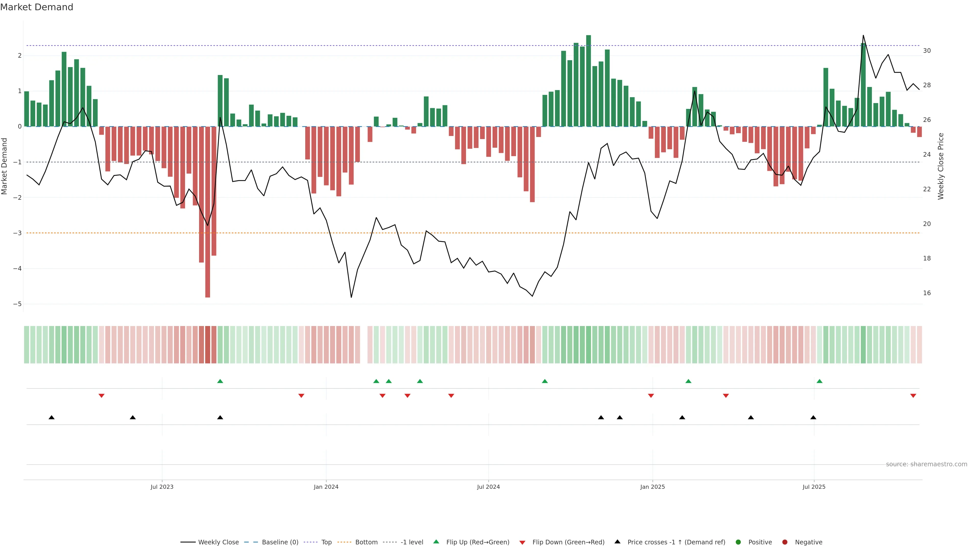Screen dimensions: 980x551
Task: Click the red Flip Down marker just before Jan 2025
Action: click(651, 396)
